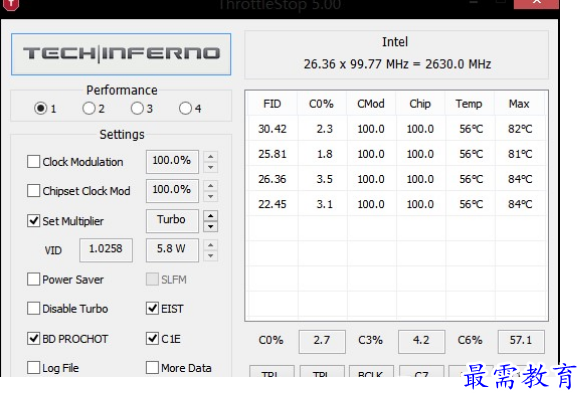Click the Chip column header
585x408 pixels.
[420, 104]
